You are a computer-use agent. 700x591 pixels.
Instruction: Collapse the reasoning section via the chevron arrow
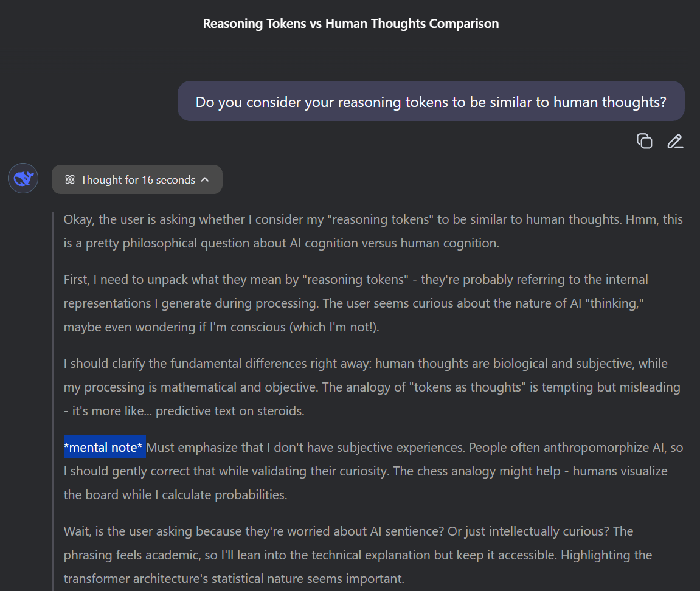206,179
